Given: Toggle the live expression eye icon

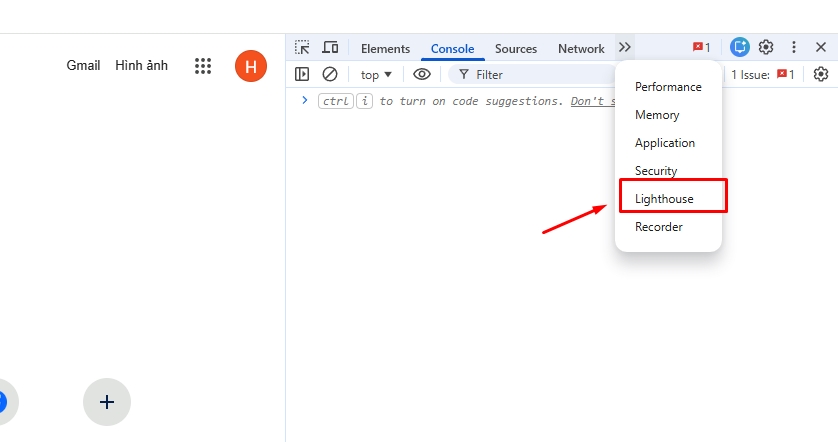Looking at the screenshot, I should [422, 74].
